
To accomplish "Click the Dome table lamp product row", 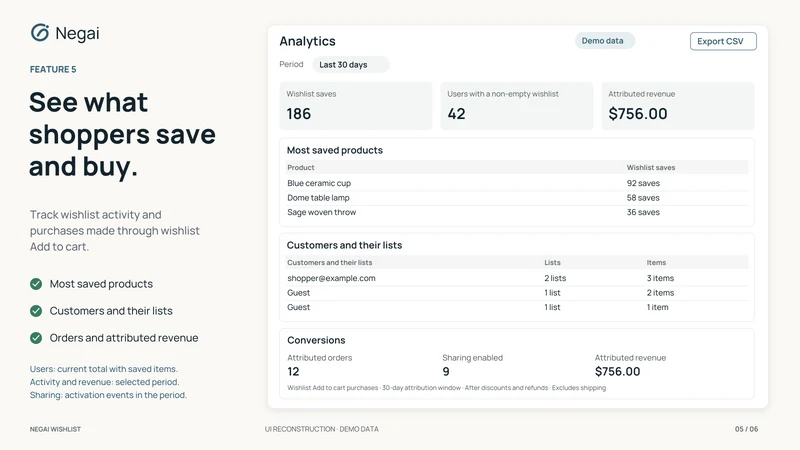I will pyautogui.click(x=517, y=198).
